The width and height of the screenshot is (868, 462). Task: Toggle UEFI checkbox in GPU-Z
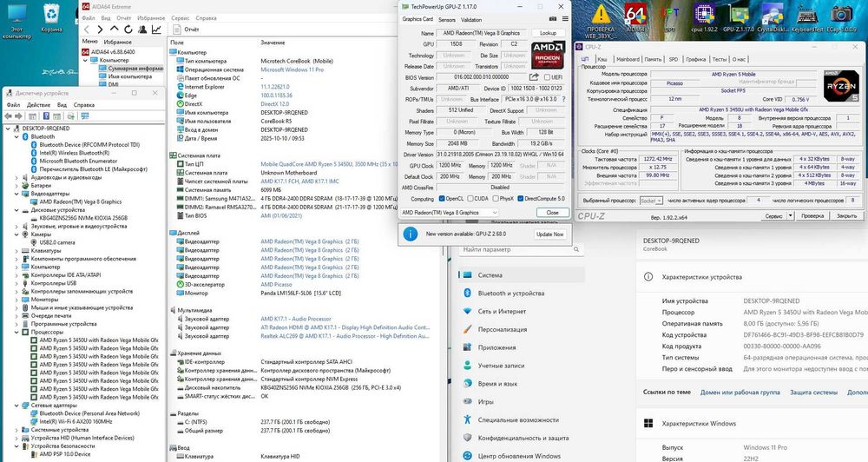click(x=547, y=77)
